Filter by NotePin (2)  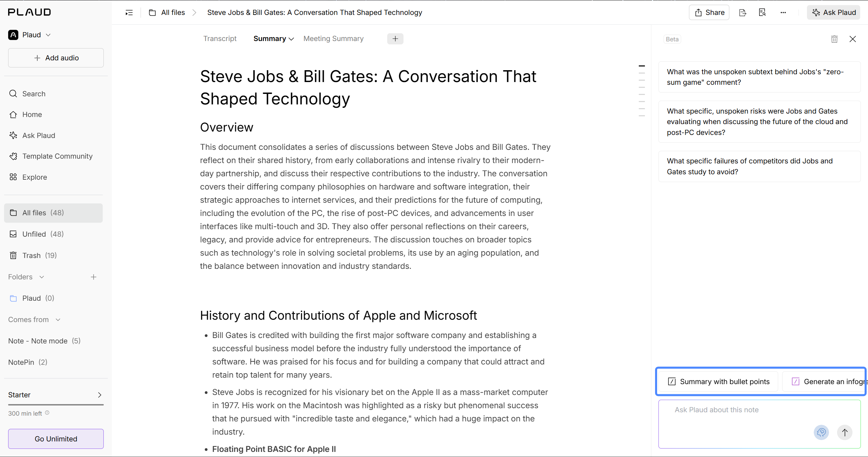pos(28,362)
